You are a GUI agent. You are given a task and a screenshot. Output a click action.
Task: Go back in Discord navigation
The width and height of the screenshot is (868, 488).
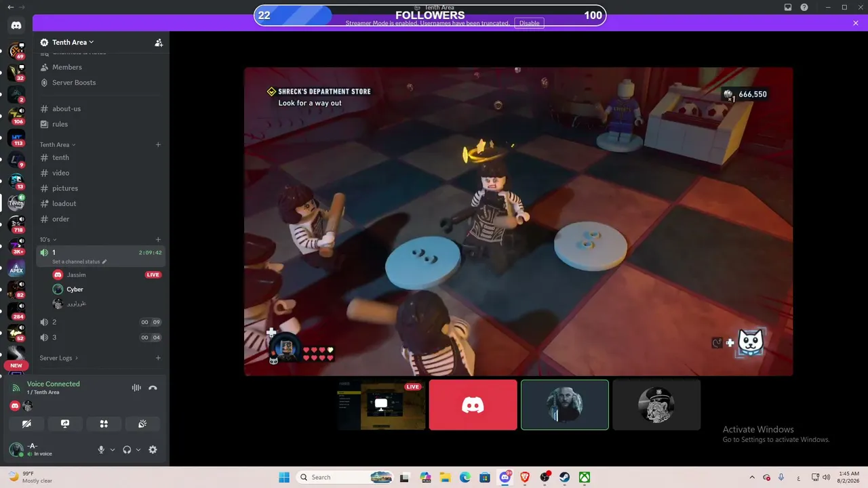(x=11, y=7)
